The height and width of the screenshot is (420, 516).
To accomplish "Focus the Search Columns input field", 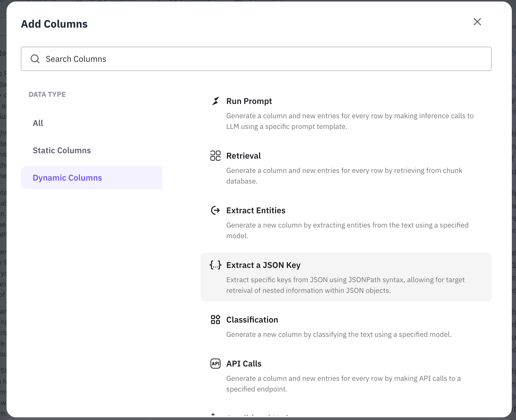I will click(x=262, y=59).
